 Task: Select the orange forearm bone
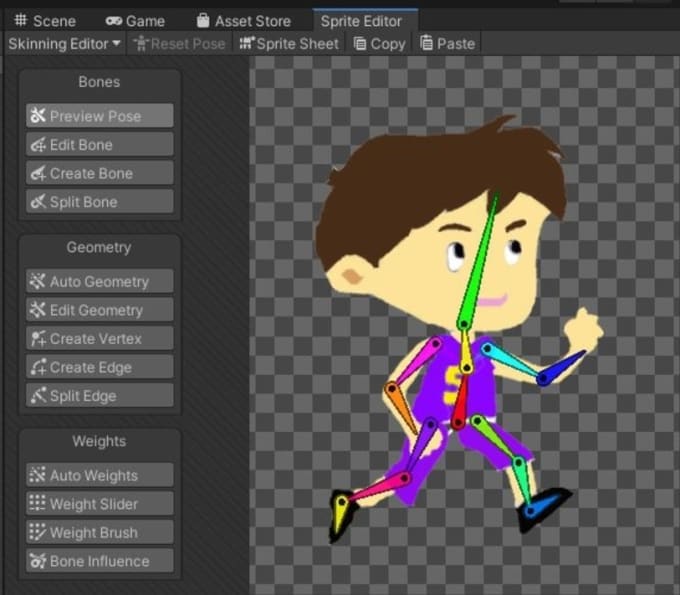click(401, 407)
